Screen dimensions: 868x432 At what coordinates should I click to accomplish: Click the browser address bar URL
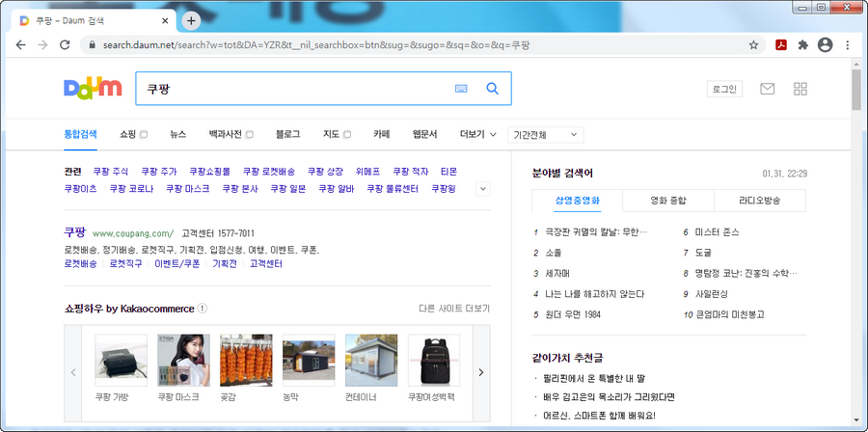[316, 45]
